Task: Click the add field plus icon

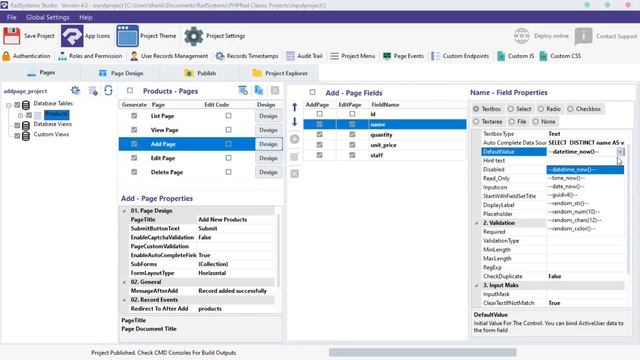Action: [294, 139]
